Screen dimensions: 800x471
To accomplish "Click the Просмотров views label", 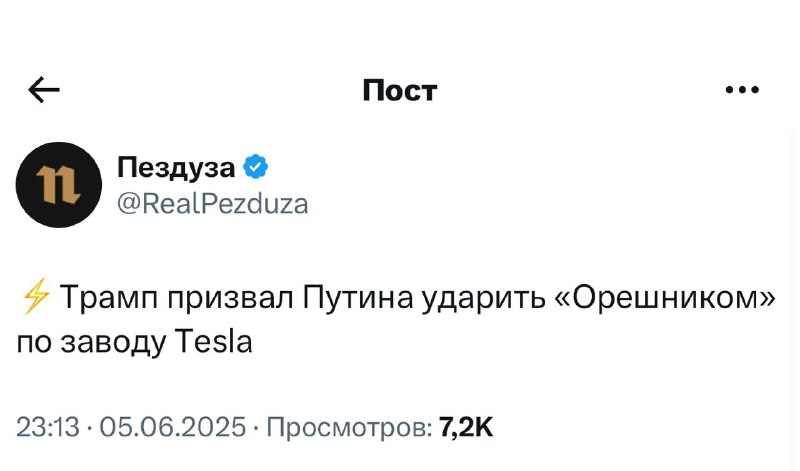I will coord(350,428).
